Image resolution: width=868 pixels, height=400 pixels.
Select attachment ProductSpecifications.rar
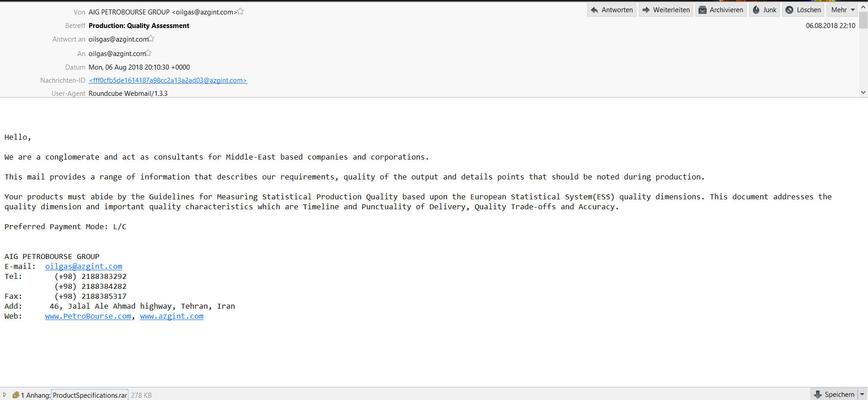(x=90, y=395)
